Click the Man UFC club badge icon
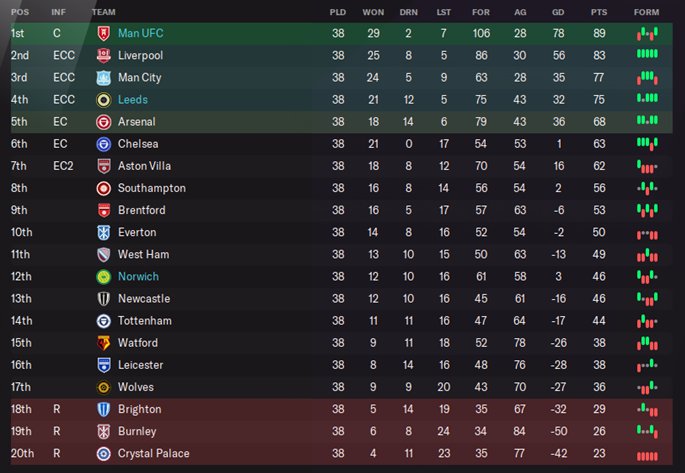Viewport: 685px width, 473px height. tap(104, 34)
